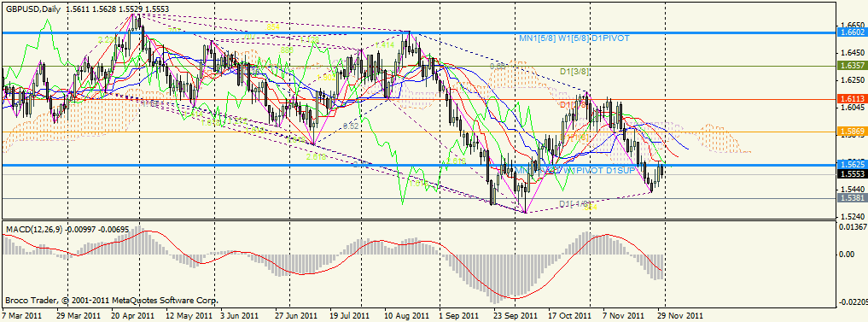Click the 23 Sep 2011 date label
The image size is (868, 322).
[516, 315]
